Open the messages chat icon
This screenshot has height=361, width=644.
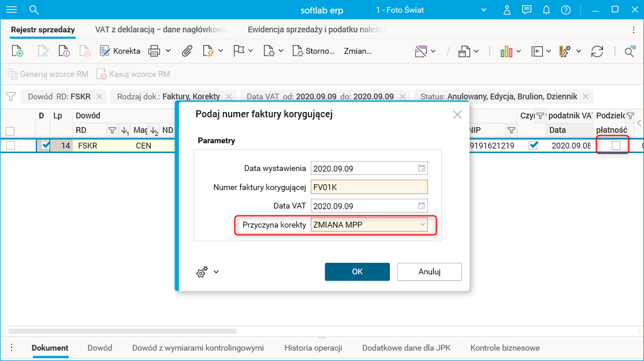click(x=527, y=10)
